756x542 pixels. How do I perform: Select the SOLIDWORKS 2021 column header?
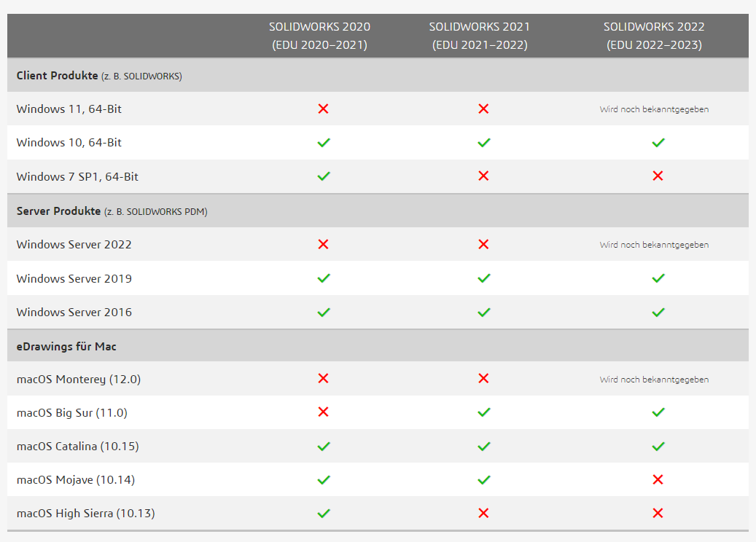pyautogui.click(x=480, y=36)
